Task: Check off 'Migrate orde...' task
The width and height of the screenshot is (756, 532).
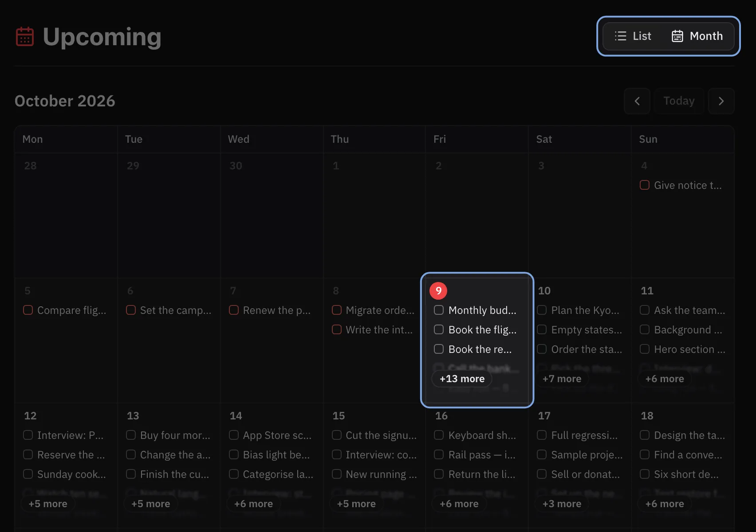Action: click(337, 310)
